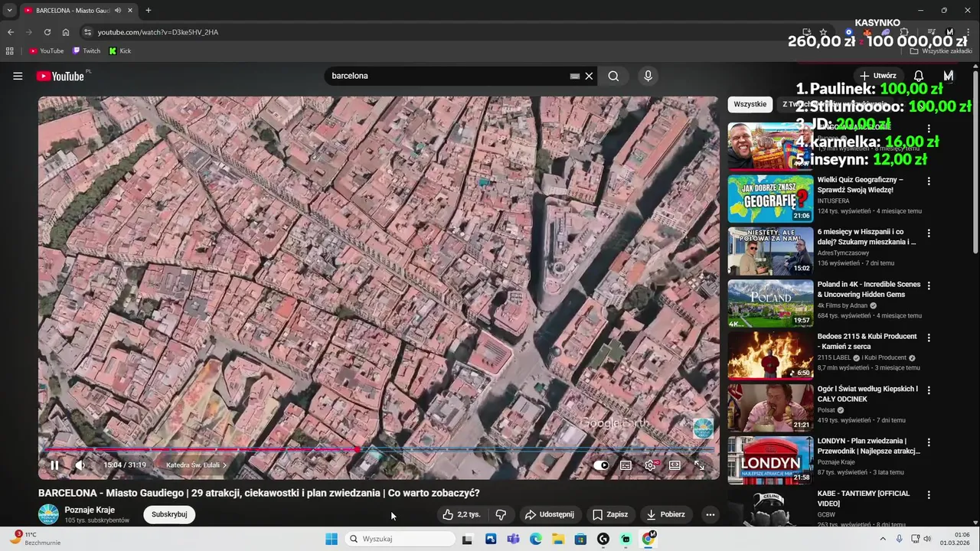Open the on-screen keyboard in search box
Screen dimensions: 980x551
pos(575,76)
